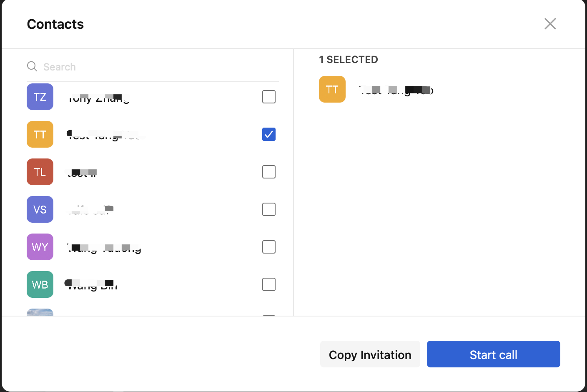Check the box for TL contact
Viewport: 587px width, 392px height.
click(x=269, y=172)
